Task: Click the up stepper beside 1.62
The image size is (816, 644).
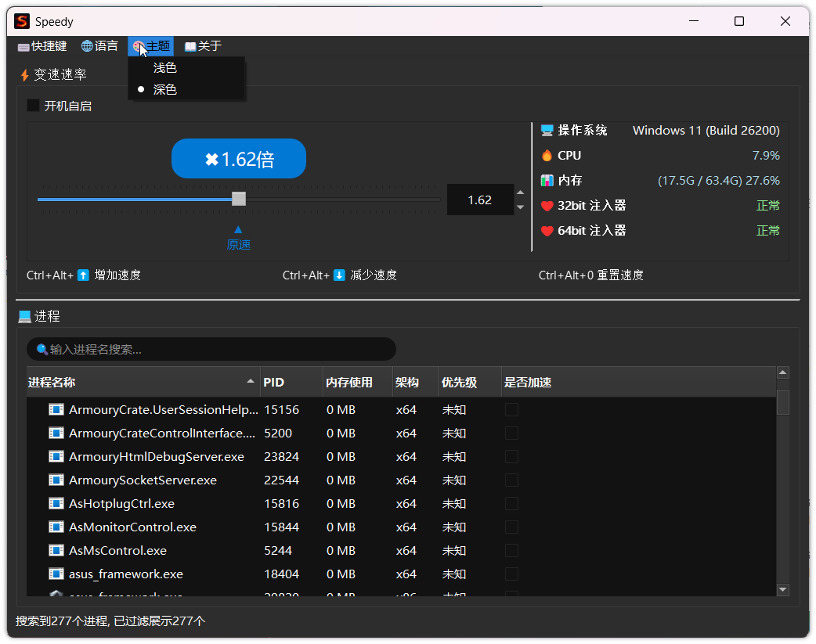Action: point(519,192)
